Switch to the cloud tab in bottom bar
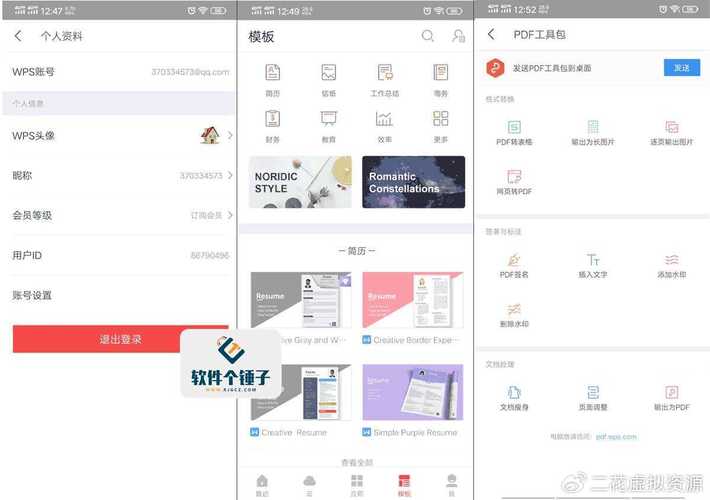 coord(309,485)
